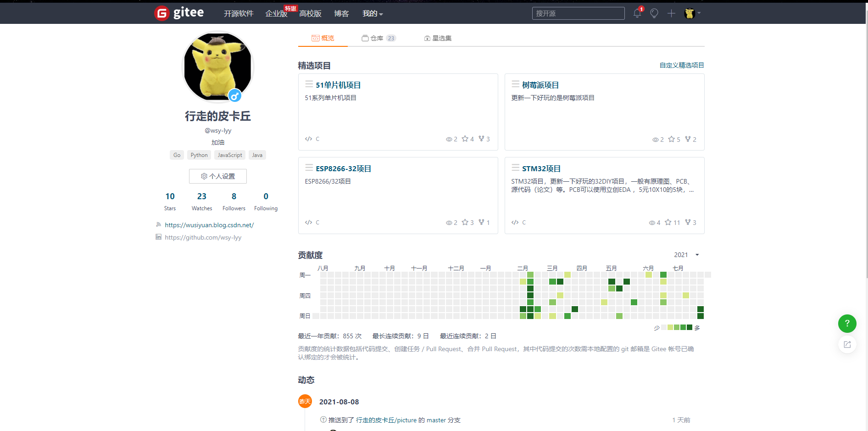Click the fork icon on 树莓派项目 card

689,139
